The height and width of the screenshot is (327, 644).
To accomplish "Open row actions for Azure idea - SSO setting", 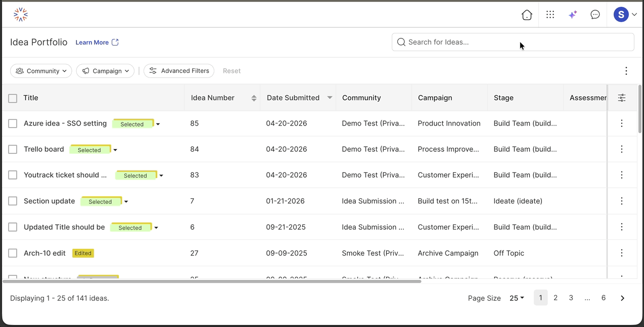I will pyautogui.click(x=622, y=123).
